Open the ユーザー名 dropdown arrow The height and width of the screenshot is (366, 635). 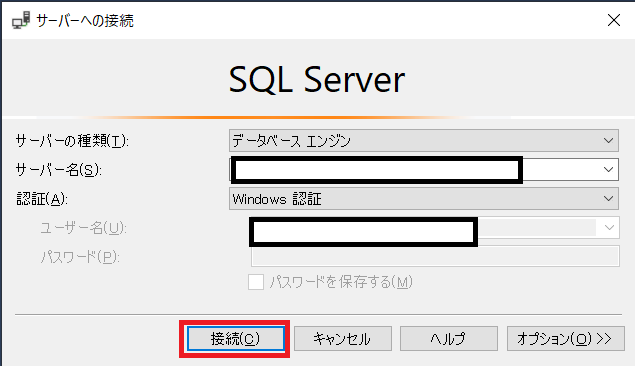pyautogui.click(x=609, y=228)
